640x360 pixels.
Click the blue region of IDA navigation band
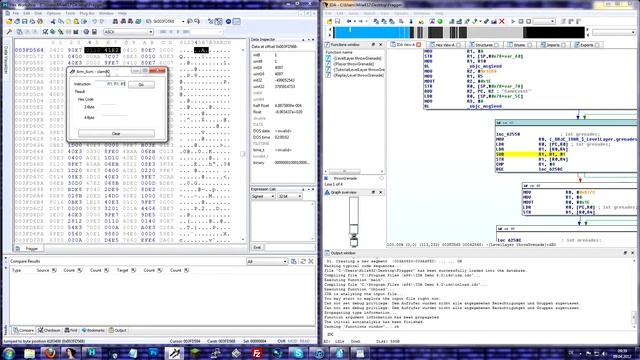click(x=371, y=32)
